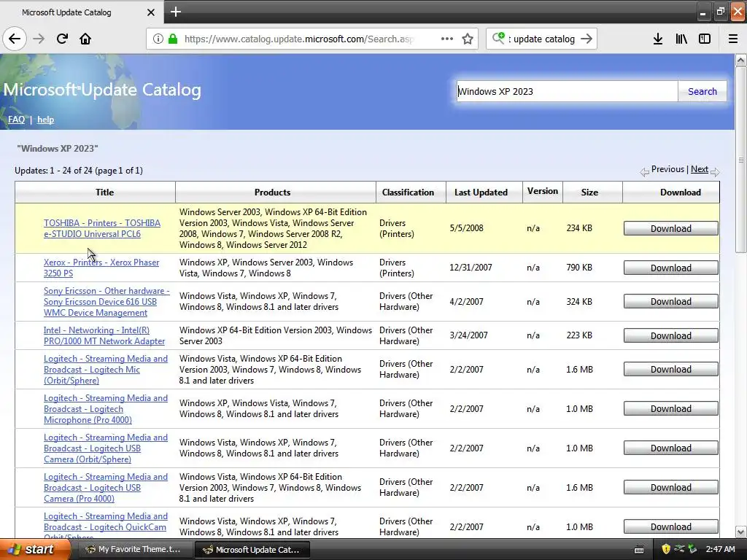This screenshot has height=560, width=747.
Task: Select the 790 KB size value
Action: (579, 268)
